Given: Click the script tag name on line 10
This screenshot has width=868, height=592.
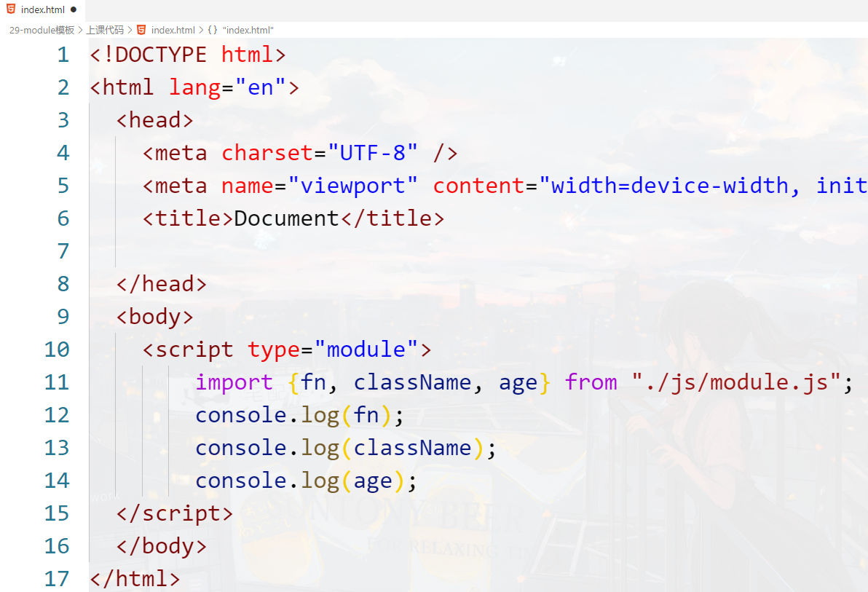Looking at the screenshot, I should tap(194, 350).
